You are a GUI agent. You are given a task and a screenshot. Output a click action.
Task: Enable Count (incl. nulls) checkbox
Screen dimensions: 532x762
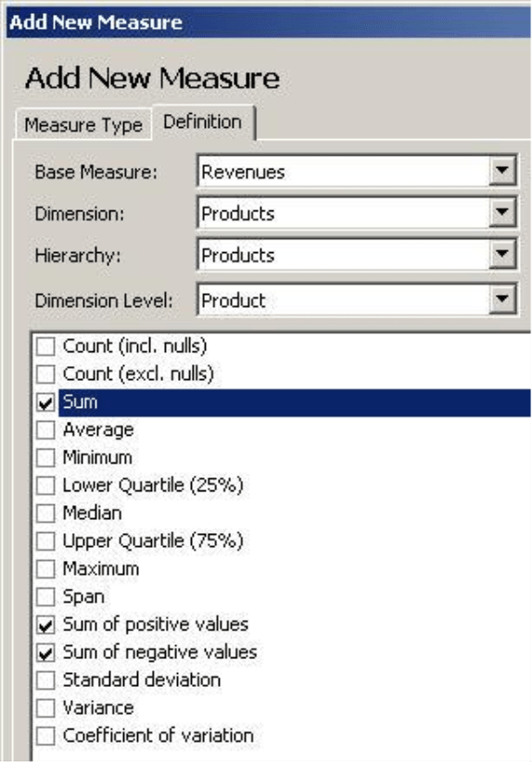(x=45, y=347)
